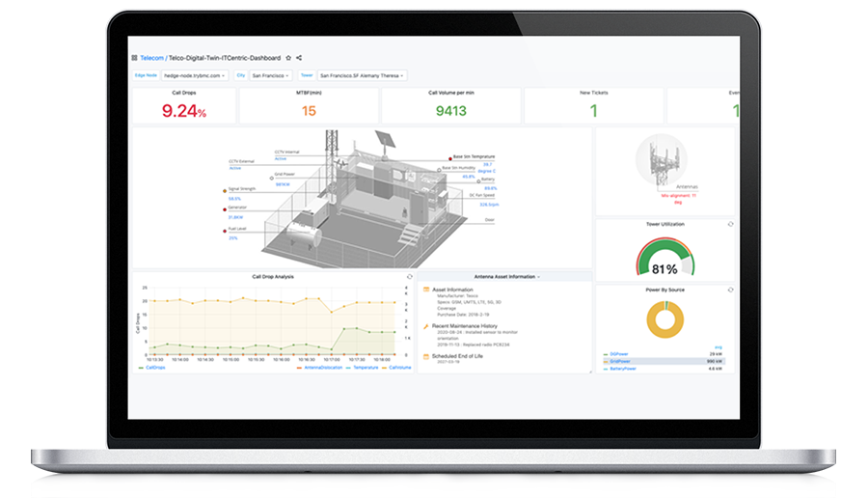Toggle the GridPower legend entry
Screen dimensions: 868x498
[619, 360]
